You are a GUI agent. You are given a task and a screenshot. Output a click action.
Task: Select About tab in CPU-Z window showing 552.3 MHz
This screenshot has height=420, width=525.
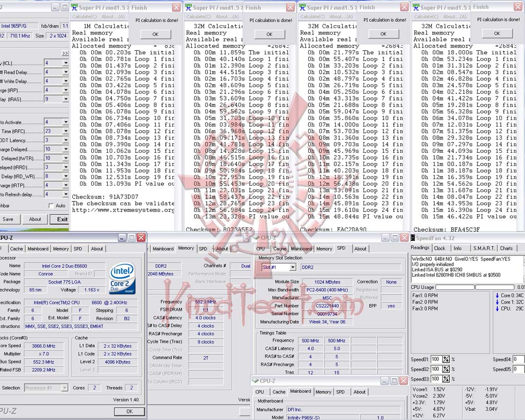pyautogui.click(x=222, y=249)
